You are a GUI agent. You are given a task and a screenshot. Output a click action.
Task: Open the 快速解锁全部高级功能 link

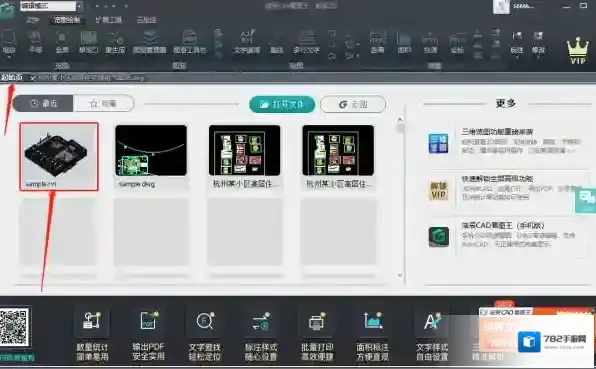pyautogui.click(x=497, y=178)
